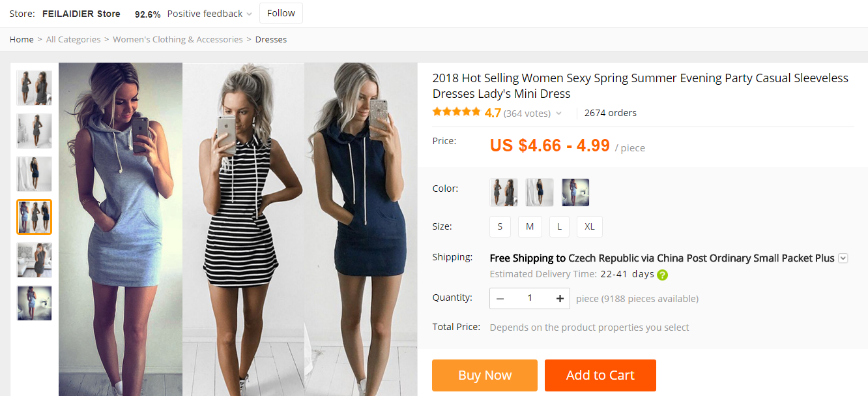Select size M option
This screenshot has width=868, height=396.
click(530, 226)
